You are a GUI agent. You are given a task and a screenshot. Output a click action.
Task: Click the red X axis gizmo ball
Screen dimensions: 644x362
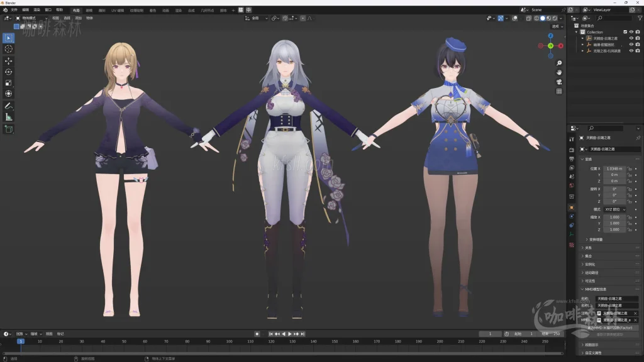(x=560, y=46)
